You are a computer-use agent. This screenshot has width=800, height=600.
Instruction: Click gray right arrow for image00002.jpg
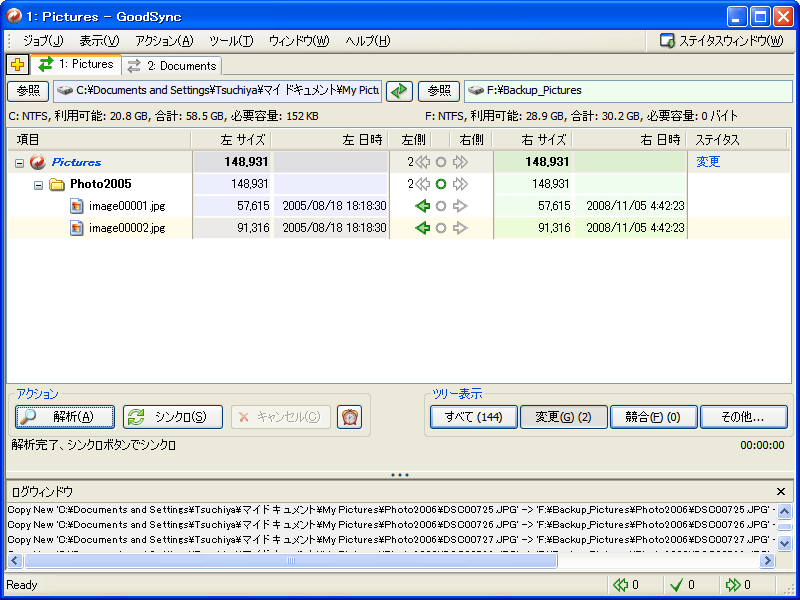(460, 228)
